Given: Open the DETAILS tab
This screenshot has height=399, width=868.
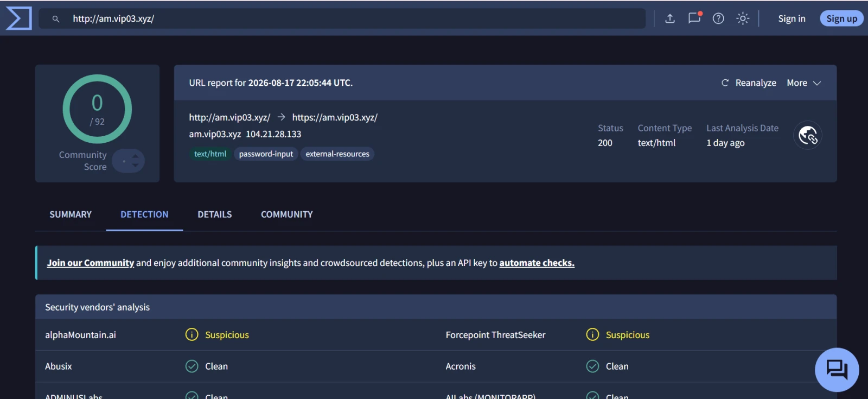Looking at the screenshot, I should [215, 214].
